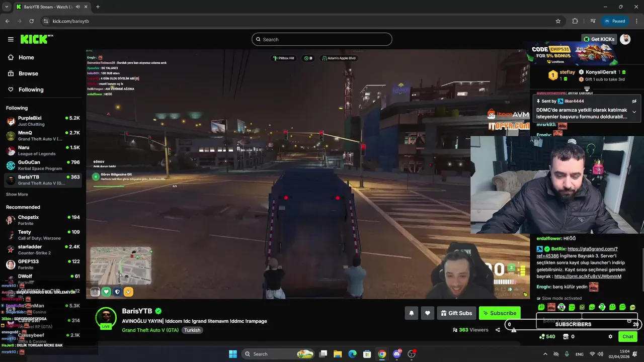Expand the gift leaderboard handle

click(x=587, y=89)
